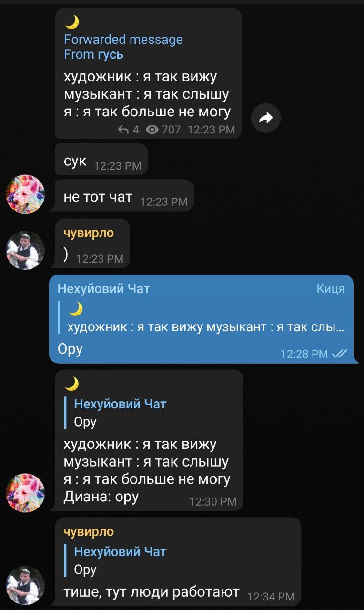The image size is (364, 610).
Task: Tap the views eye icon showing 707
Action: (152, 130)
